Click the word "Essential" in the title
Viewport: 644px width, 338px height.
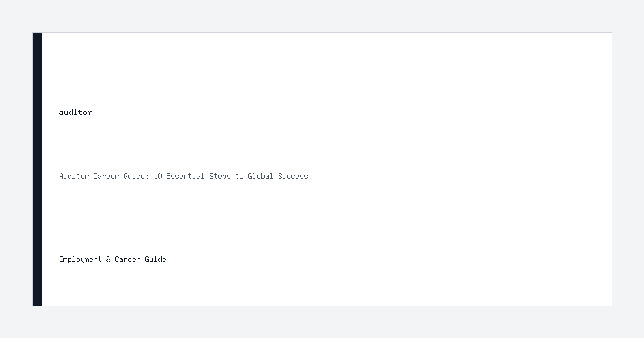click(186, 176)
